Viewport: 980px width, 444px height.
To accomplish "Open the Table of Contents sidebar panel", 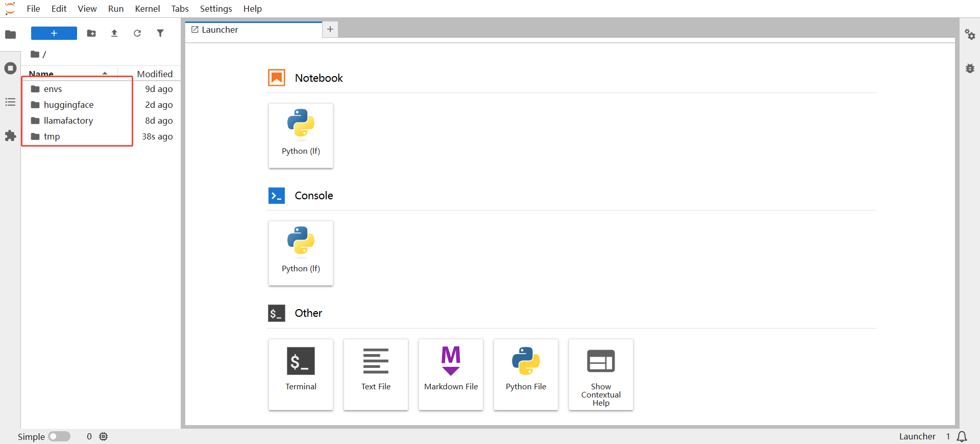I will pyautogui.click(x=10, y=102).
